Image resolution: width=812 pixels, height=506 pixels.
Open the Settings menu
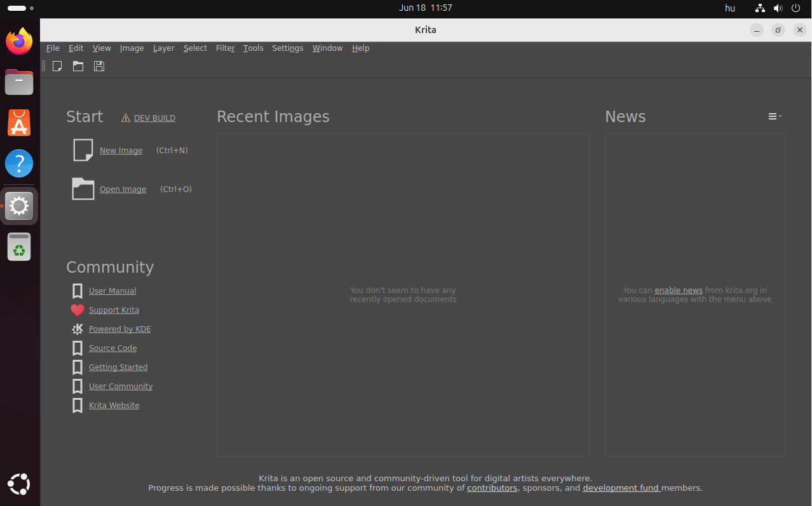click(288, 48)
